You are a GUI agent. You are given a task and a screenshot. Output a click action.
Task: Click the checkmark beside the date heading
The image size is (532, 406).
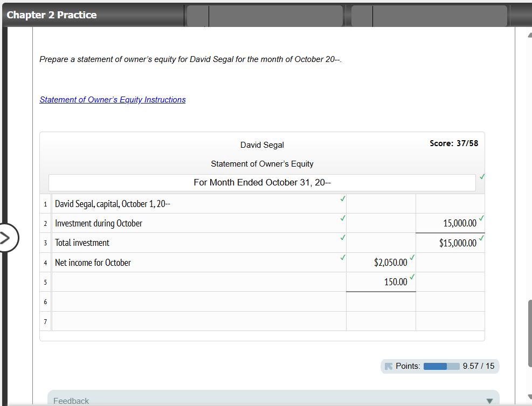click(482, 176)
